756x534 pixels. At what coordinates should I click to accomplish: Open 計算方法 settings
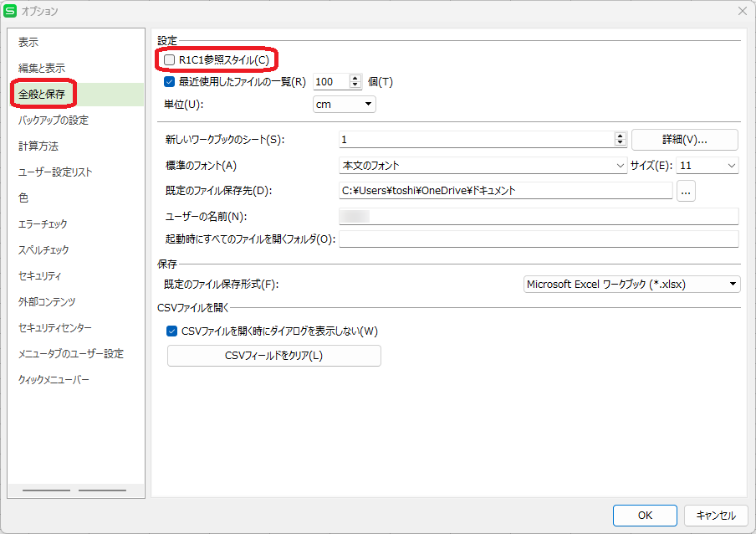tap(38, 146)
